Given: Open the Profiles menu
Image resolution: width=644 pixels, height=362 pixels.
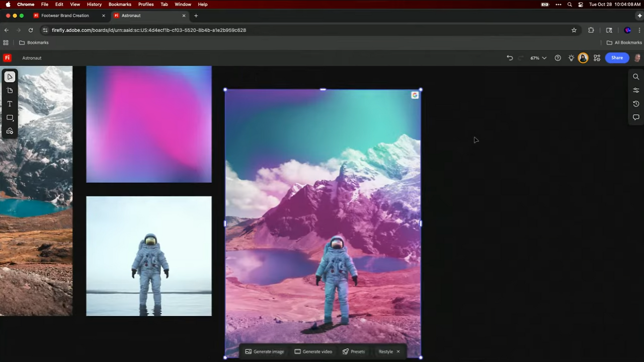Looking at the screenshot, I should [x=146, y=4].
